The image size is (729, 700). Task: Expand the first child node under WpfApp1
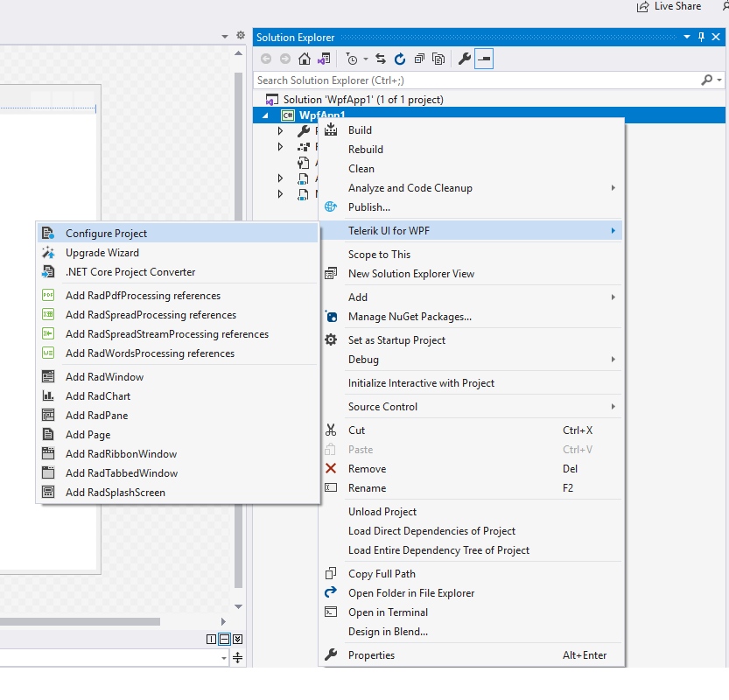point(280,131)
